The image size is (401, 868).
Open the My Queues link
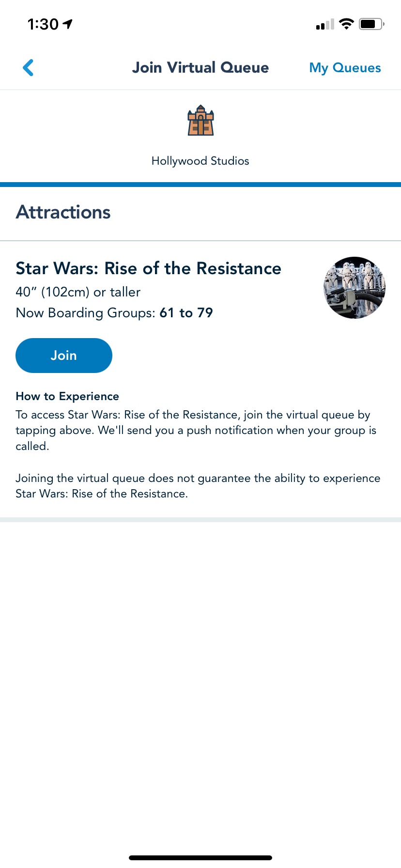(345, 68)
